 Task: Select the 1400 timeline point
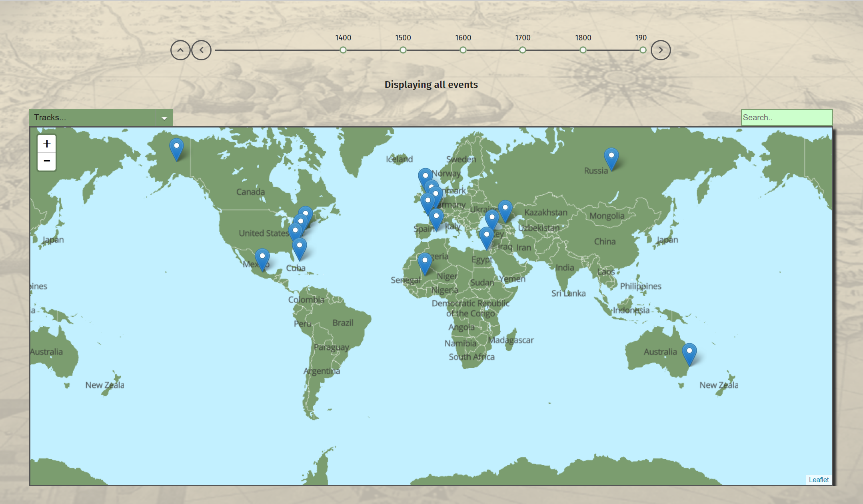point(343,50)
